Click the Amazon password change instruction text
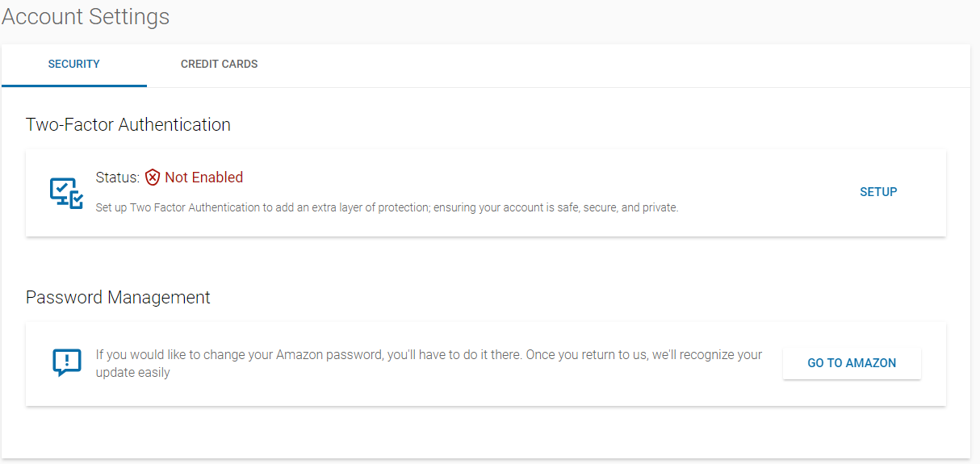The image size is (980, 464). [x=429, y=364]
